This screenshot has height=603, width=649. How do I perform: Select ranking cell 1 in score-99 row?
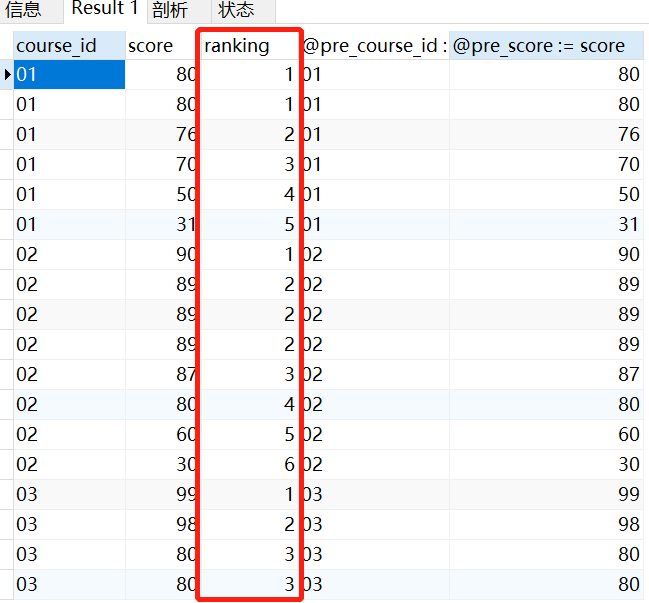[250, 495]
